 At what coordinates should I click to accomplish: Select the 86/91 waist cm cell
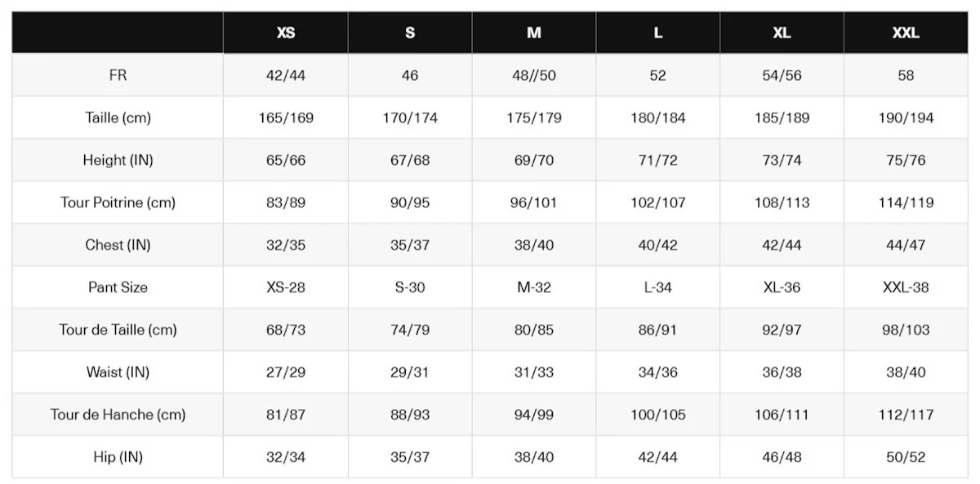click(657, 330)
